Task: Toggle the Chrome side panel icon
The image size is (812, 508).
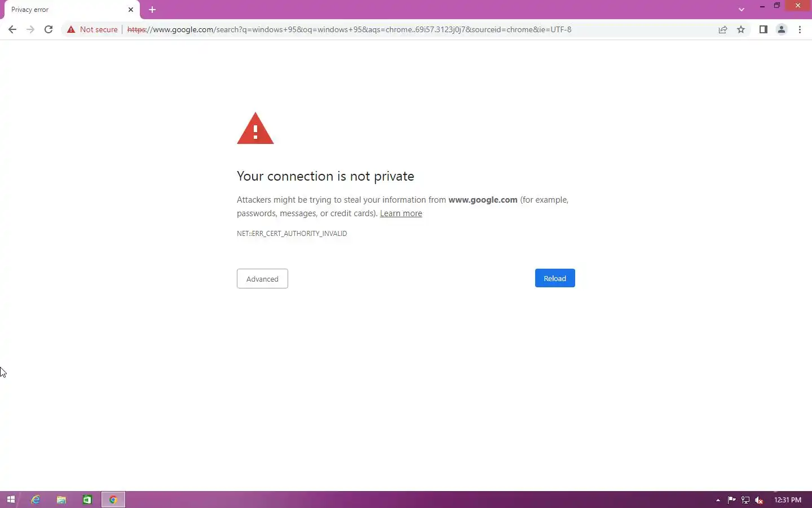Action: (763, 29)
